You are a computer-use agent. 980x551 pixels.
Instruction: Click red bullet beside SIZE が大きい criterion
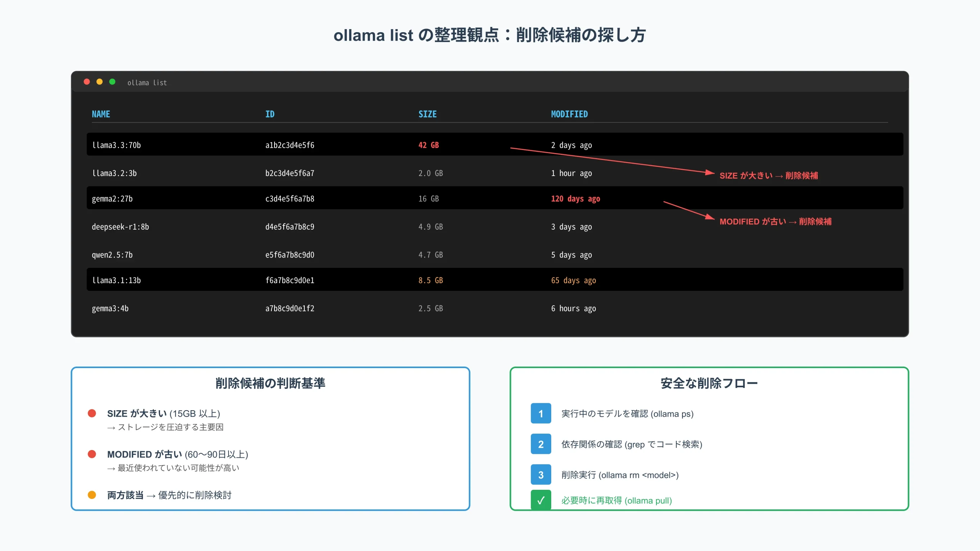pyautogui.click(x=92, y=413)
